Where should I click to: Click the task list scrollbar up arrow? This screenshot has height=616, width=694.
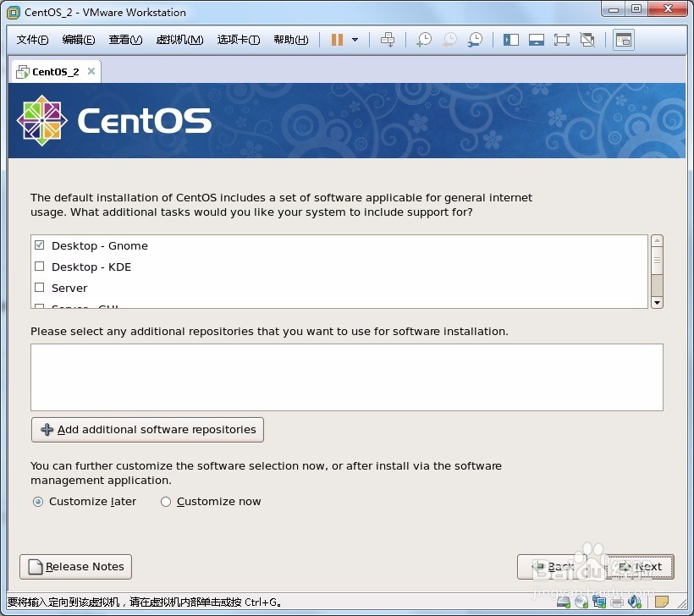(x=658, y=241)
